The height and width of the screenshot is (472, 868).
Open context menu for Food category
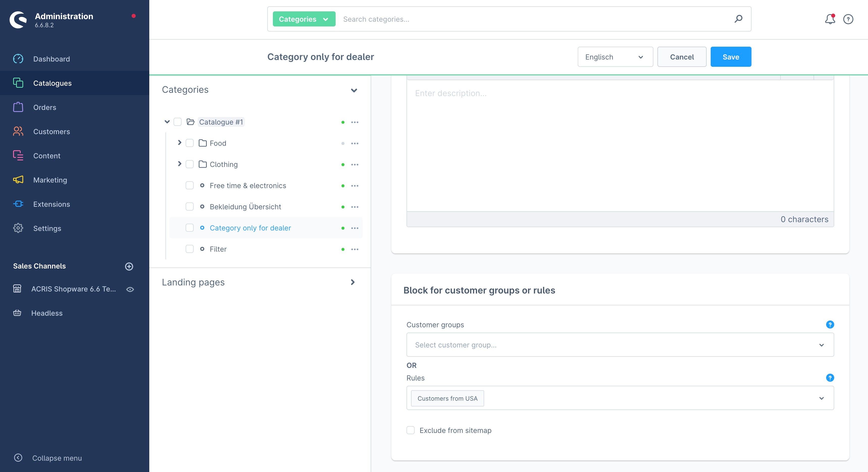coord(355,143)
